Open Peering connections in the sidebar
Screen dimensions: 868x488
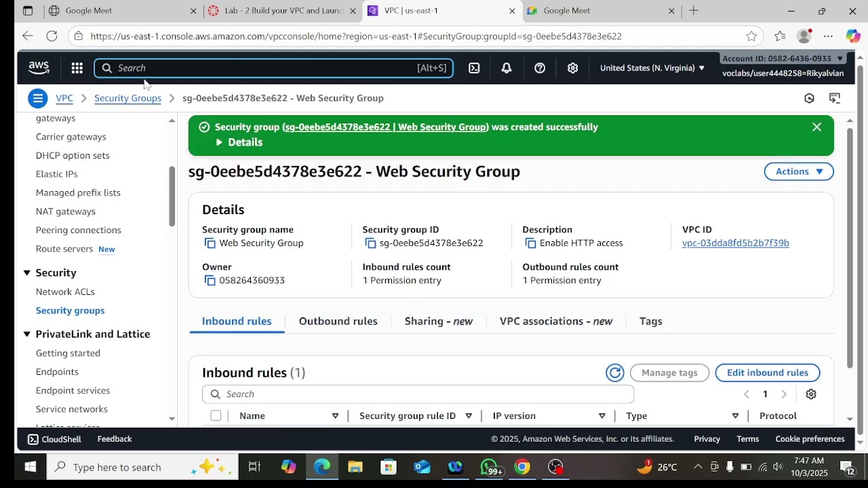pyautogui.click(x=79, y=230)
